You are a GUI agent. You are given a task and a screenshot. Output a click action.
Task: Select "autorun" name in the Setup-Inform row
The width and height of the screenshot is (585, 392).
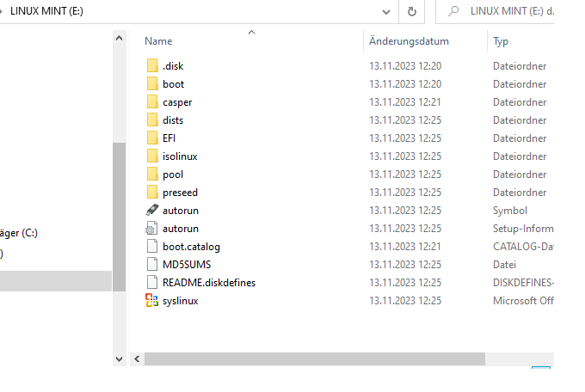pos(181,229)
